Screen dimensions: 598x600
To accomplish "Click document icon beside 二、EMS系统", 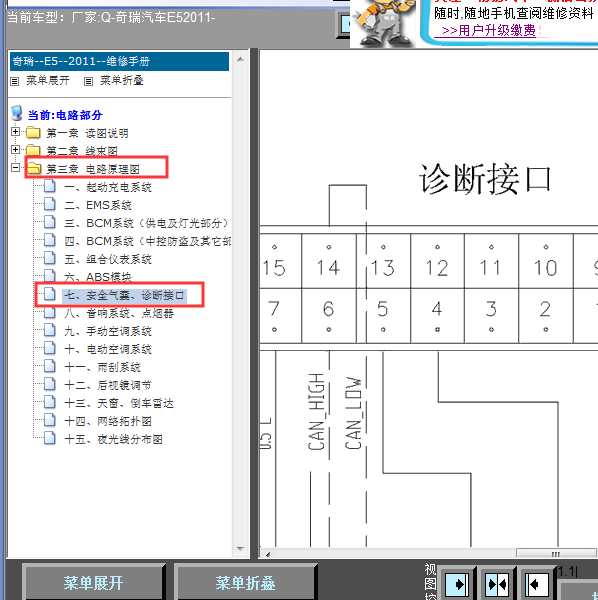I will (49, 204).
